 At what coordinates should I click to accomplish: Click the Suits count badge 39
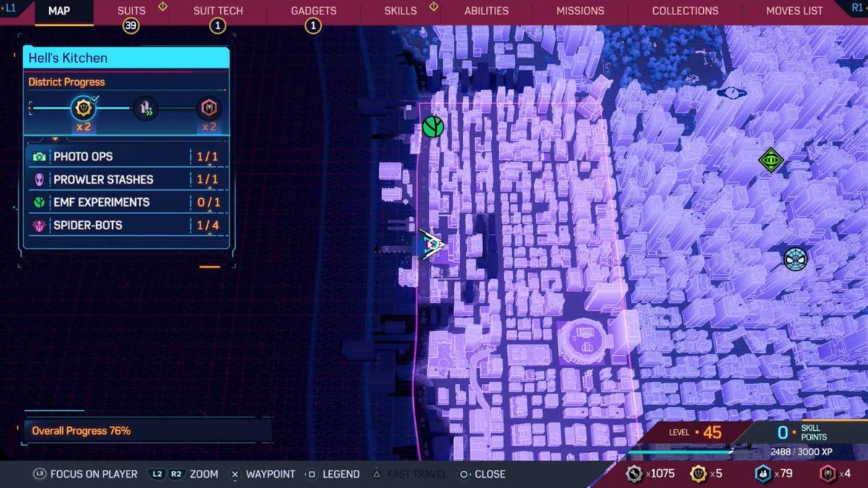131,26
